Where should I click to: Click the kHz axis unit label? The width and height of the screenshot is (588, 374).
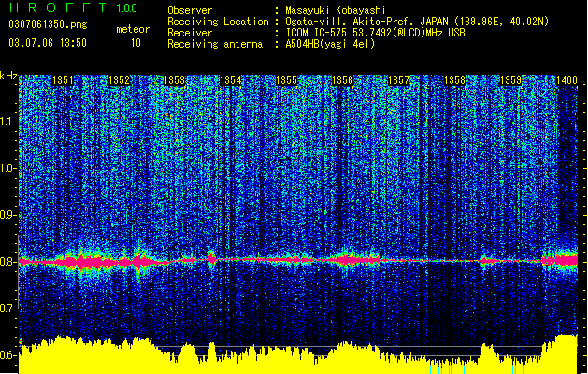(x=8, y=76)
